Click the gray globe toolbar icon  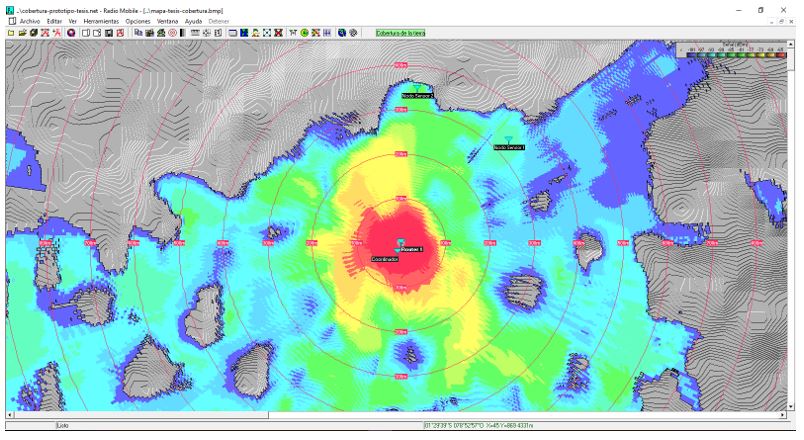tap(352, 33)
